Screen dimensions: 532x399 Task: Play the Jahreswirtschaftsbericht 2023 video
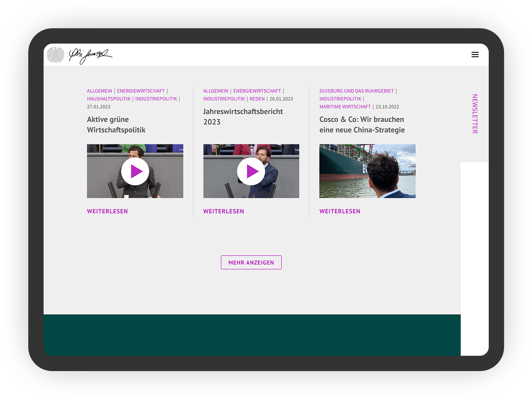click(251, 171)
